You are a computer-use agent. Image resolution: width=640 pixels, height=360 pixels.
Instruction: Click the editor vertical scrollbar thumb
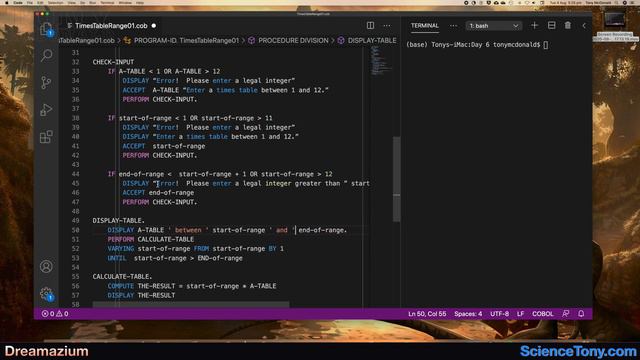pos(396,179)
